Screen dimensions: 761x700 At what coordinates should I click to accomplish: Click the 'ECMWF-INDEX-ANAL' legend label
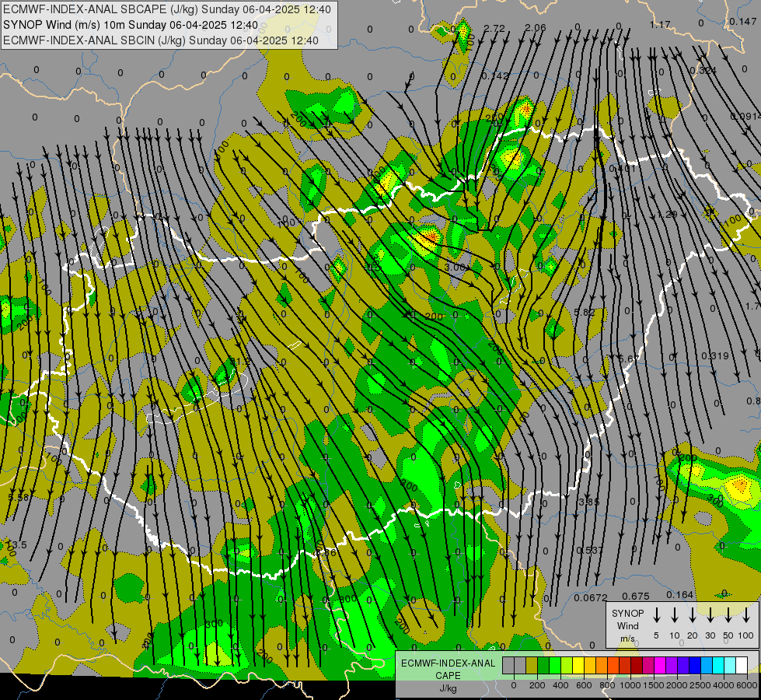[x=448, y=663]
